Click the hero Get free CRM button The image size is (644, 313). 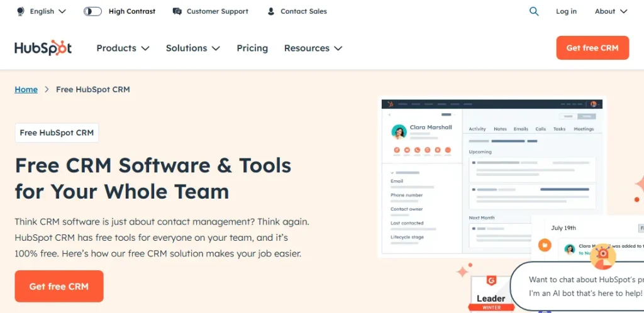point(58,287)
